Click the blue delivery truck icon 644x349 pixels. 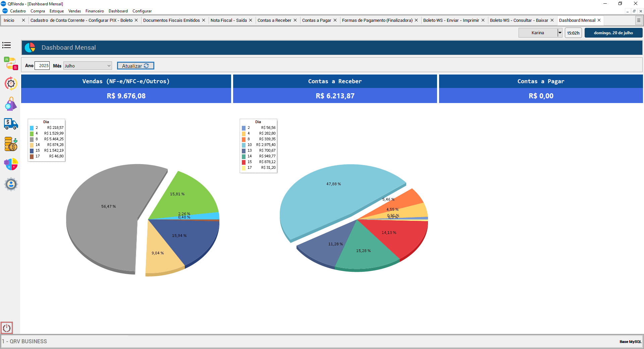[11, 124]
